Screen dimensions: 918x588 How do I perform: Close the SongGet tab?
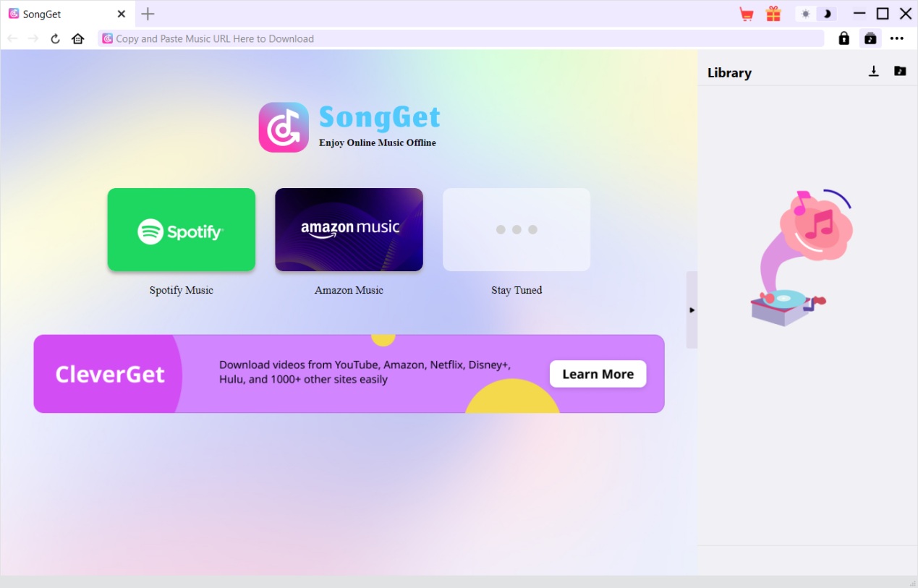[x=122, y=14]
